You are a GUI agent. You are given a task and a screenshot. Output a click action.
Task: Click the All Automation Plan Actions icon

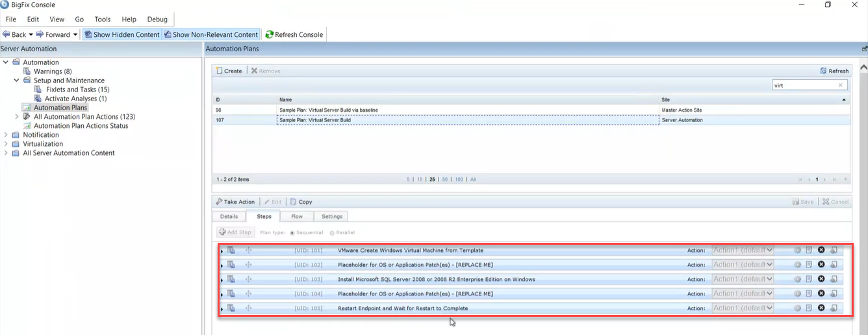tap(27, 117)
